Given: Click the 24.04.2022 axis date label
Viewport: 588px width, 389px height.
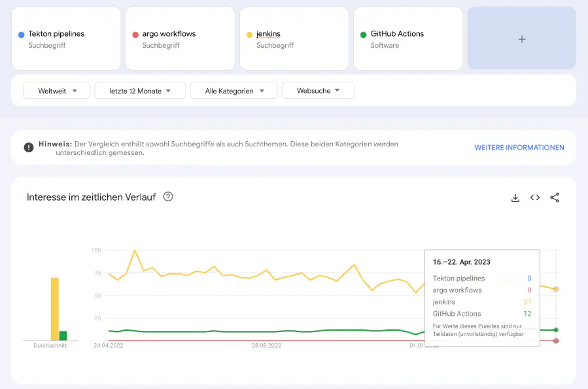Looking at the screenshot, I should pos(109,346).
